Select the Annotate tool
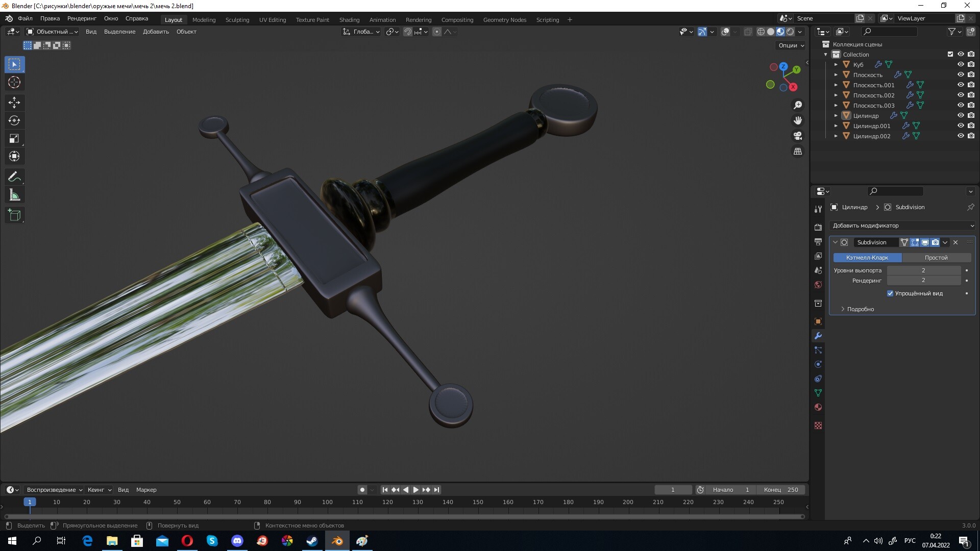The image size is (980, 551). (14, 176)
